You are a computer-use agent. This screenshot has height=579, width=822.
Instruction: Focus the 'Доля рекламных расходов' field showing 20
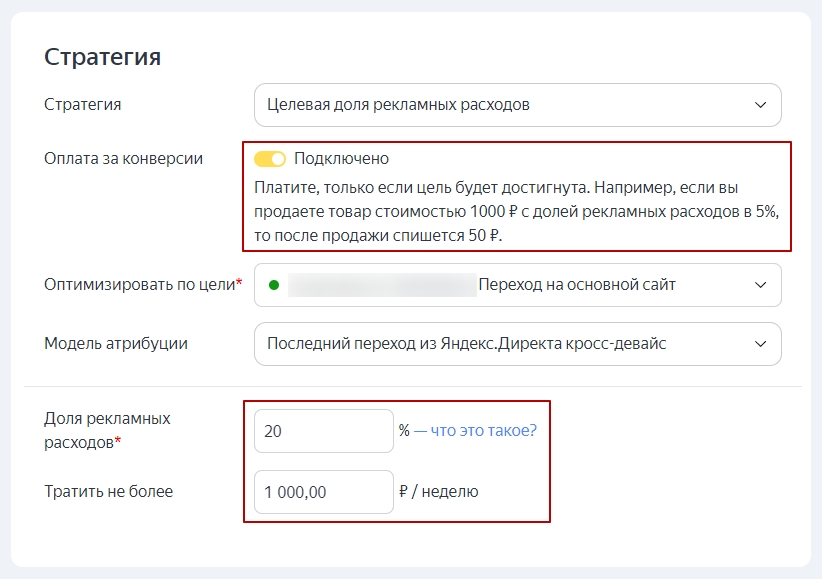pos(323,431)
